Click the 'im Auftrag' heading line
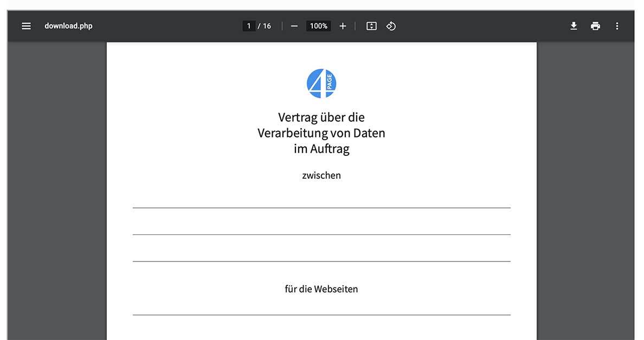 pos(321,149)
